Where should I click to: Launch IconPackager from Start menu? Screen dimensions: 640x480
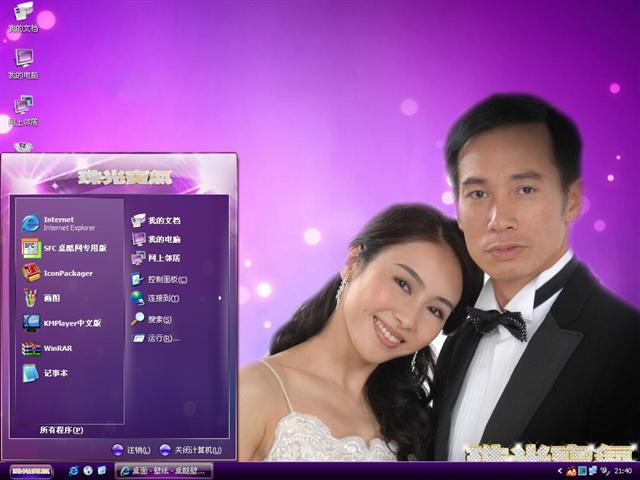pos(31,273)
